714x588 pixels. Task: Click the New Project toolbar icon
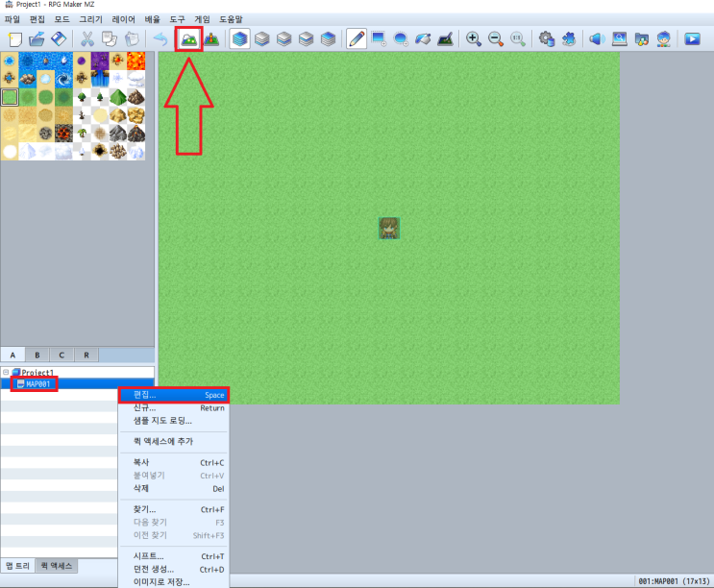click(15, 39)
